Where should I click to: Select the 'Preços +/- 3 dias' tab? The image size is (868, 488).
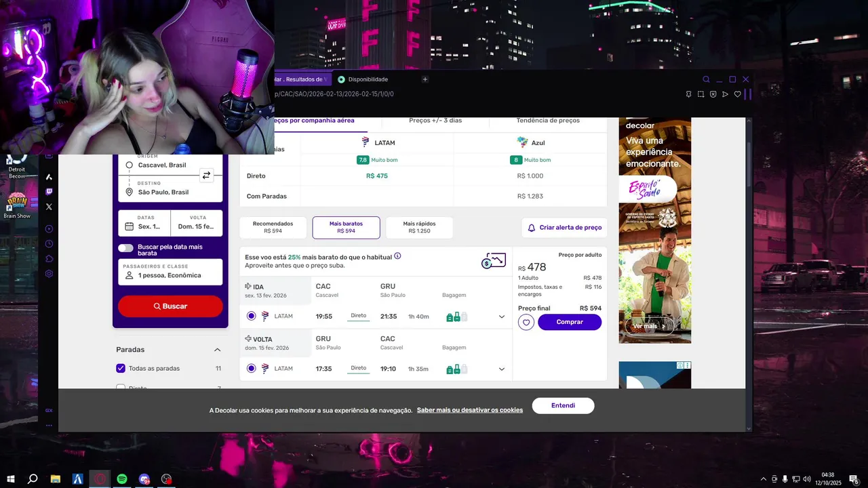point(435,121)
